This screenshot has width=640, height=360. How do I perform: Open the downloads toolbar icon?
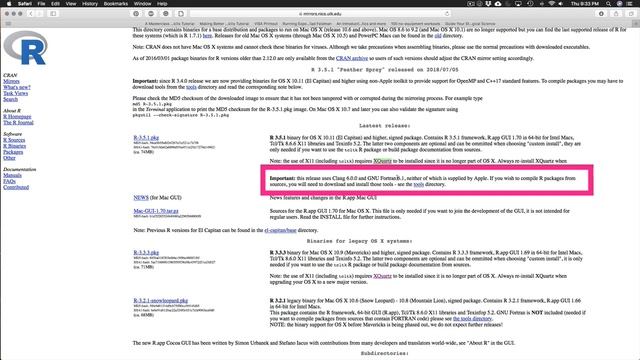point(601,13)
